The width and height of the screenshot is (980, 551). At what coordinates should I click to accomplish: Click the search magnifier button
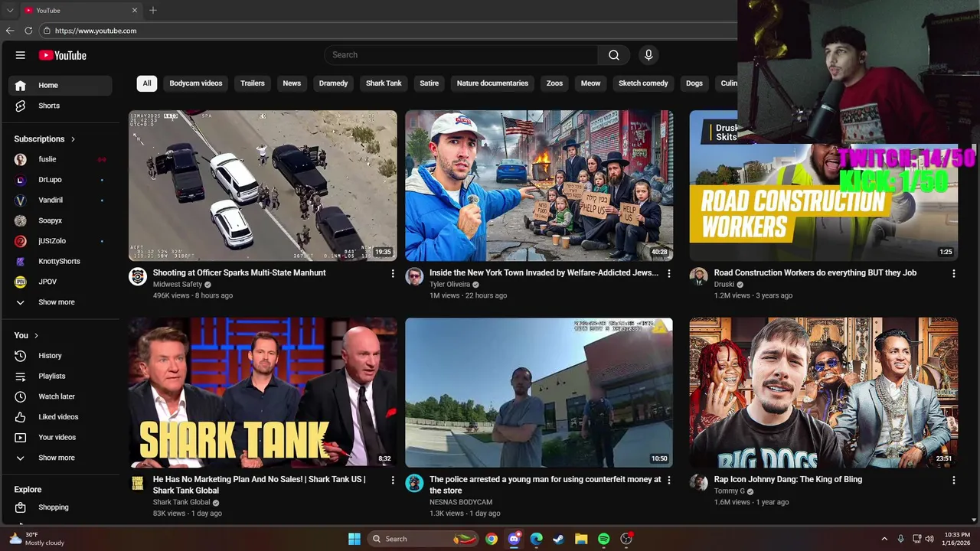pos(613,55)
